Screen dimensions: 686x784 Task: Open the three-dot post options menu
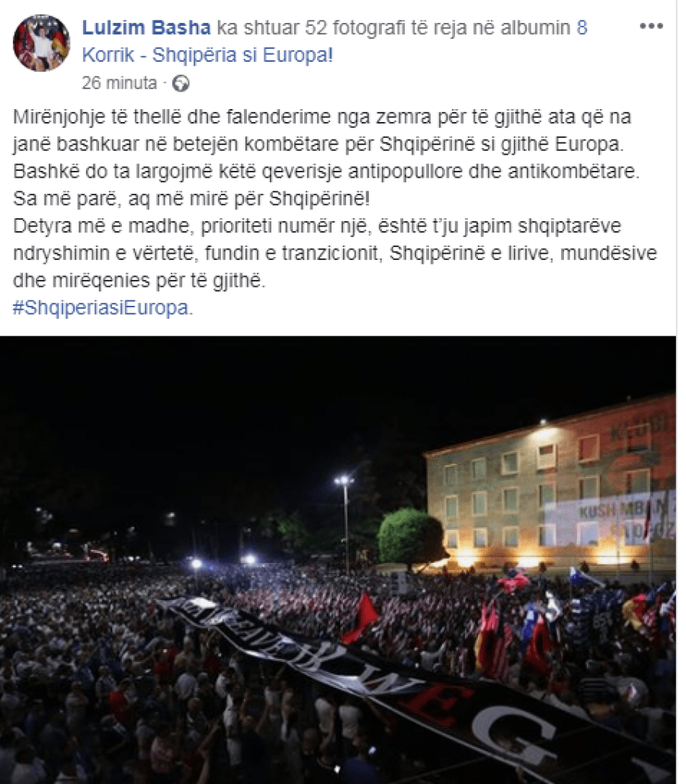(651, 26)
